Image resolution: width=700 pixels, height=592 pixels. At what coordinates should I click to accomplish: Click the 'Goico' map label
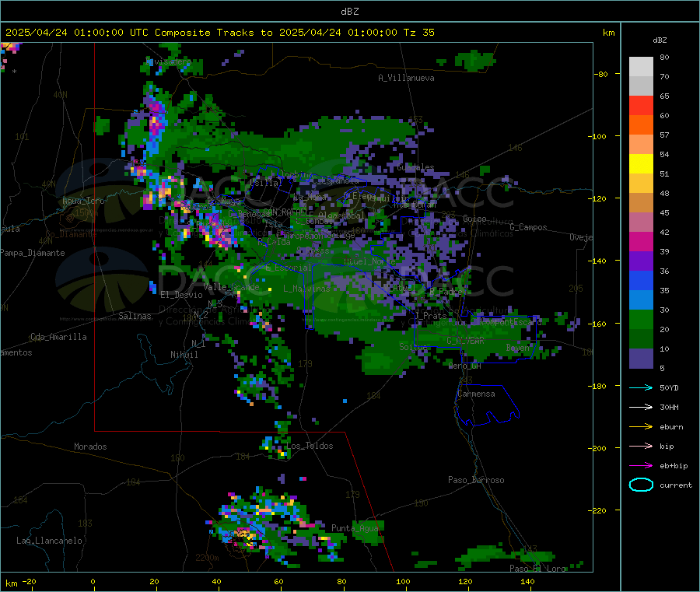click(x=474, y=219)
